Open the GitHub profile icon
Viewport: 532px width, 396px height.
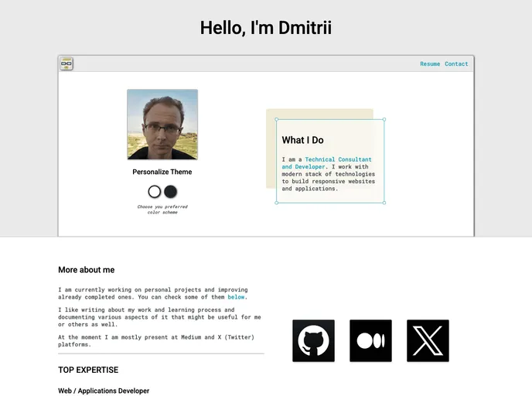(313, 340)
